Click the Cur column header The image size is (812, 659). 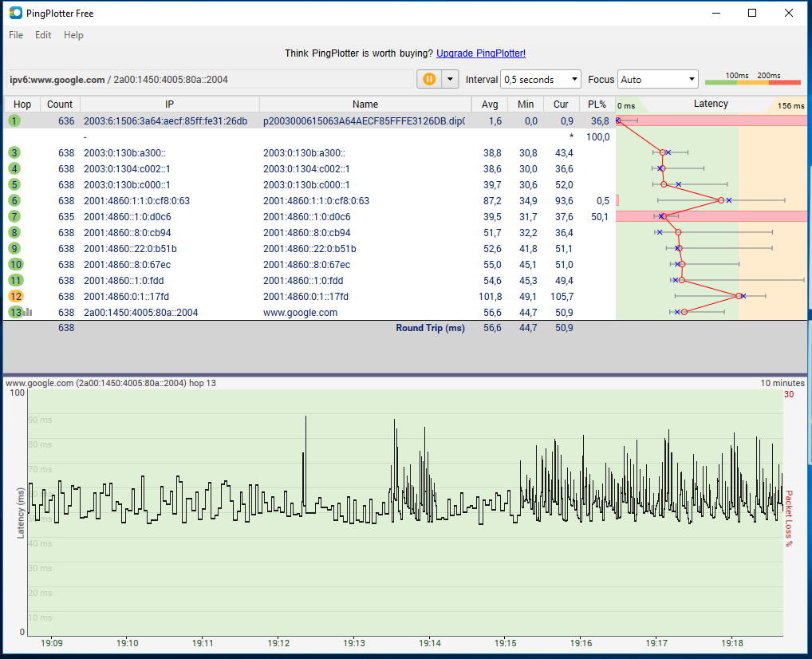point(561,105)
